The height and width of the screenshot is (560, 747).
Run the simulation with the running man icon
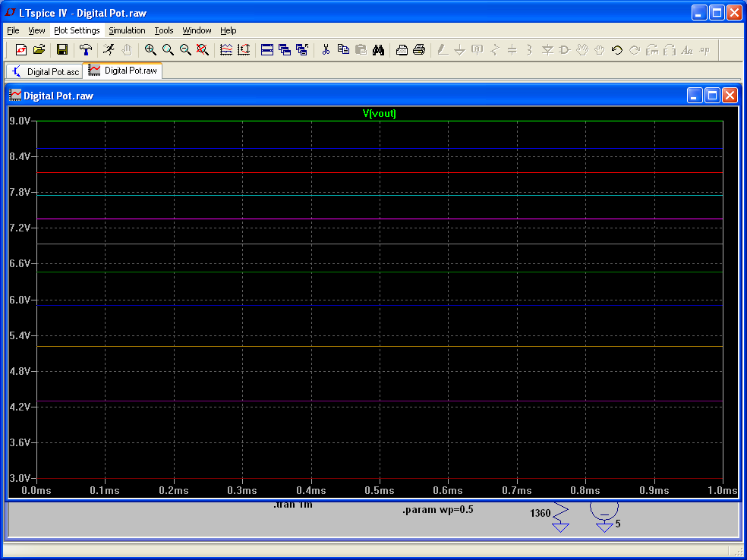tap(109, 49)
